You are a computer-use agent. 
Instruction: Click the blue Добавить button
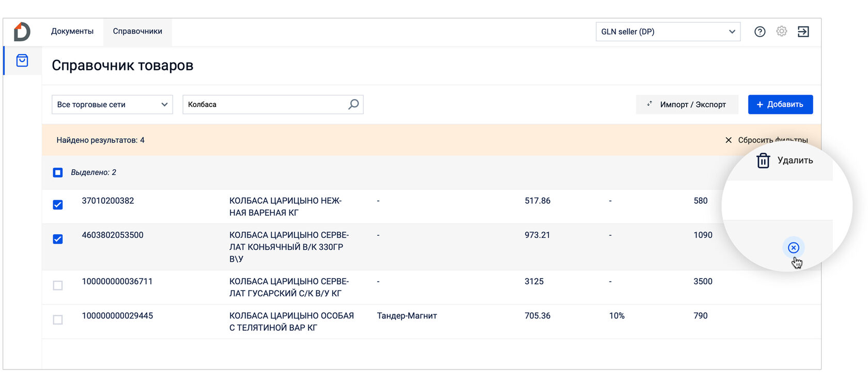[x=781, y=104]
